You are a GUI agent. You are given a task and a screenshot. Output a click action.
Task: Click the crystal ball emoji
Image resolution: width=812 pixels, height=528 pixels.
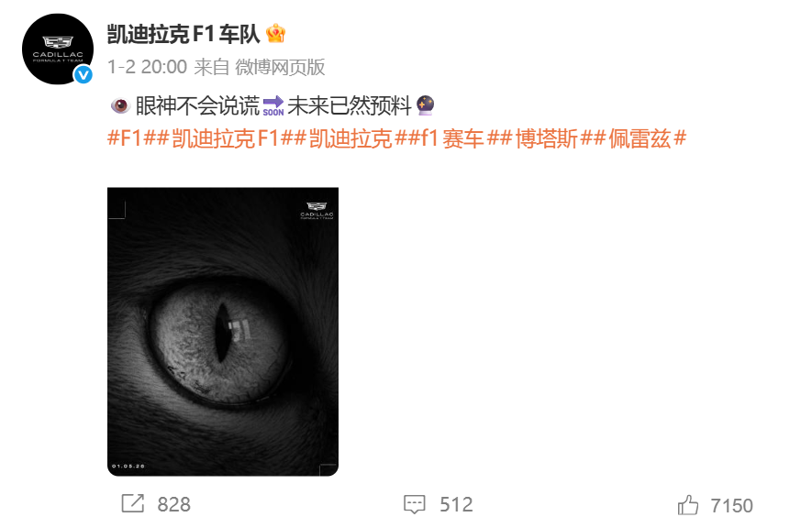(x=425, y=105)
